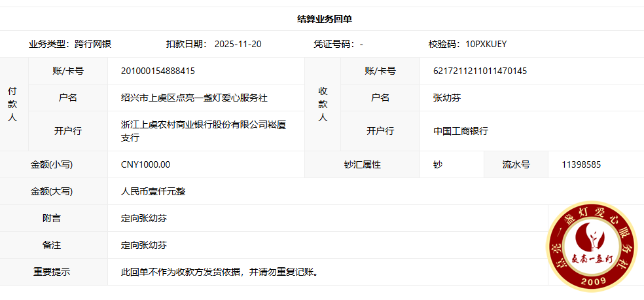Click the payer name 绍兴市上虞区点亮一盏灯爱心服务社
This screenshot has width=644, height=300.
(x=194, y=98)
